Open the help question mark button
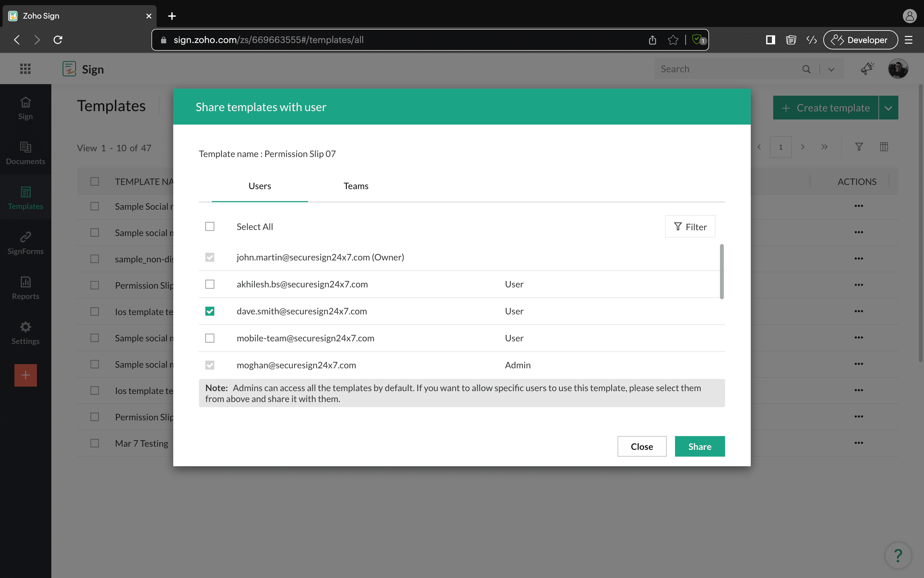 click(898, 555)
